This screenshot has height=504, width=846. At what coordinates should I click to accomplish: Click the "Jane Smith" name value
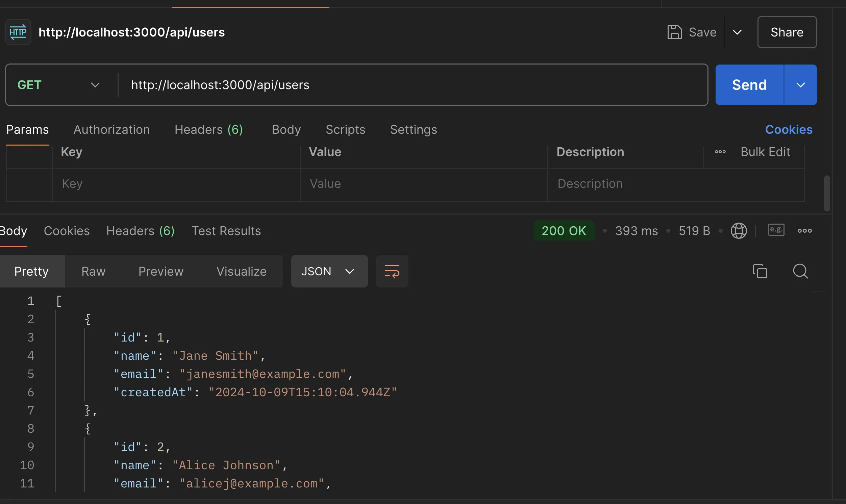pyautogui.click(x=215, y=356)
